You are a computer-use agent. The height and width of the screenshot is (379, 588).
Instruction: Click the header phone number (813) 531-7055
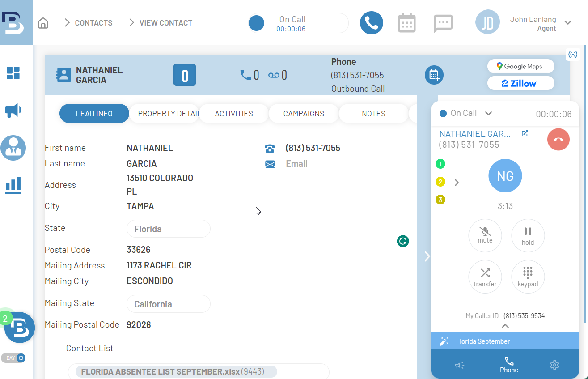click(357, 75)
